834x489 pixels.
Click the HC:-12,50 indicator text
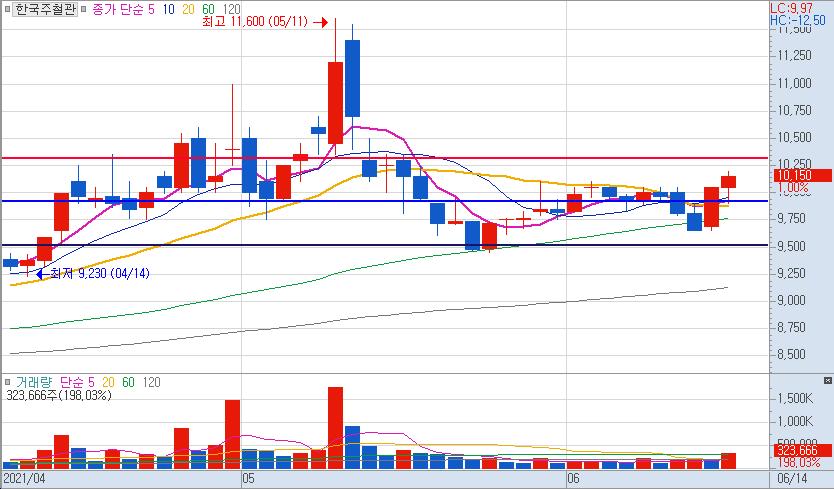(x=798, y=20)
